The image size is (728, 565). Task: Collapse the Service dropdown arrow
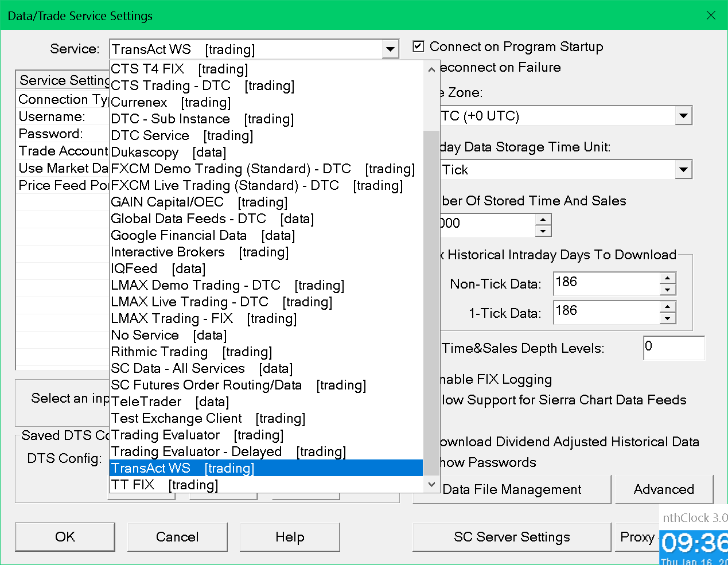(390, 49)
